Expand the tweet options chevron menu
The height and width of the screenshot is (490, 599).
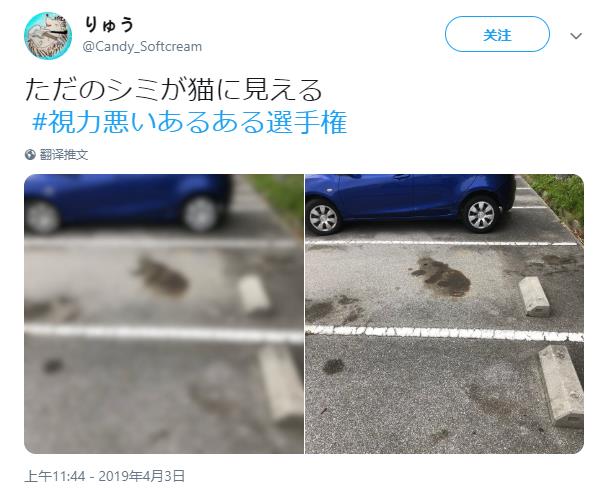click(576, 36)
